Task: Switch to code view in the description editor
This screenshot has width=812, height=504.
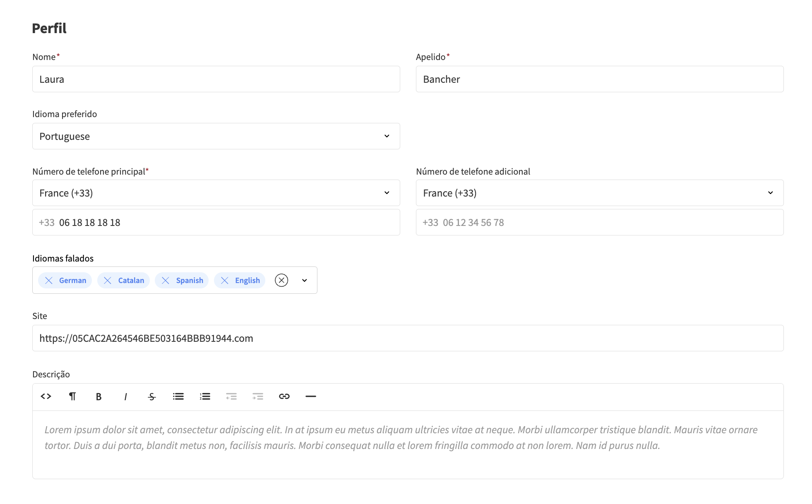Action: pyautogui.click(x=46, y=396)
